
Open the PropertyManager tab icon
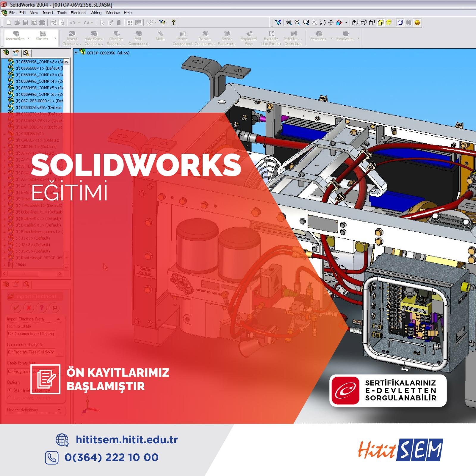coord(16,53)
